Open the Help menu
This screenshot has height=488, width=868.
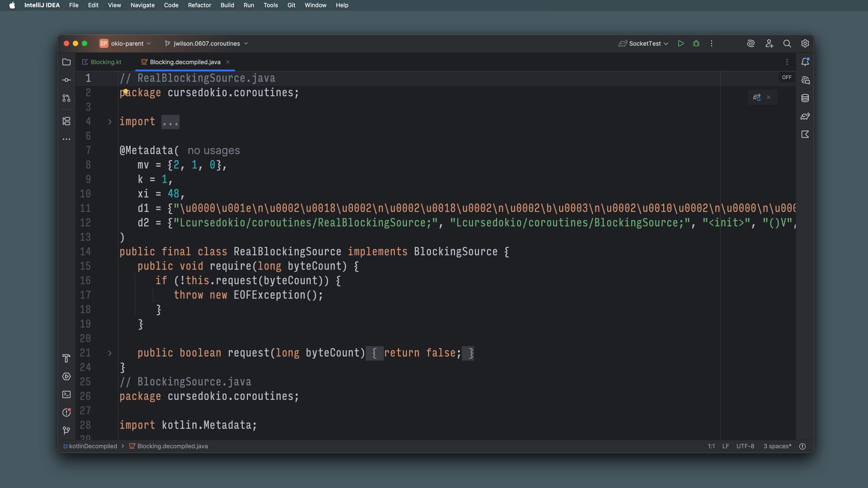(x=342, y=5)
